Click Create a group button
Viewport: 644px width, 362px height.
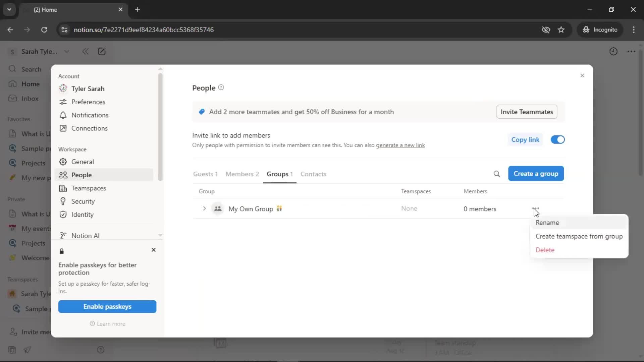coord(536,174)
